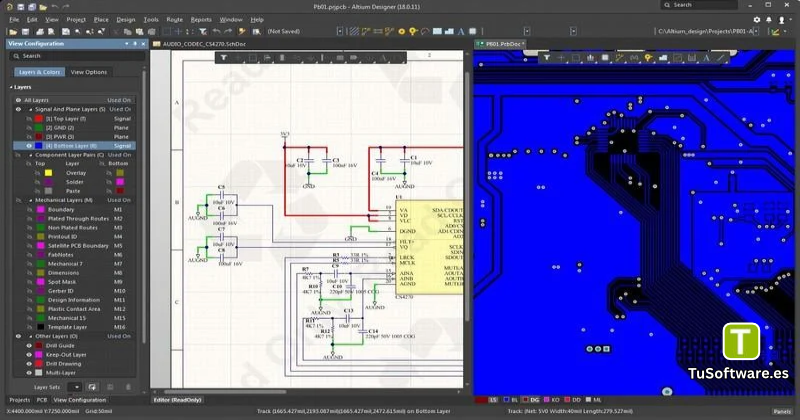The width and height of the screenshot is (800, 420).
Task: Click the copy icon in the main toolbar
Action: (128, 32)
